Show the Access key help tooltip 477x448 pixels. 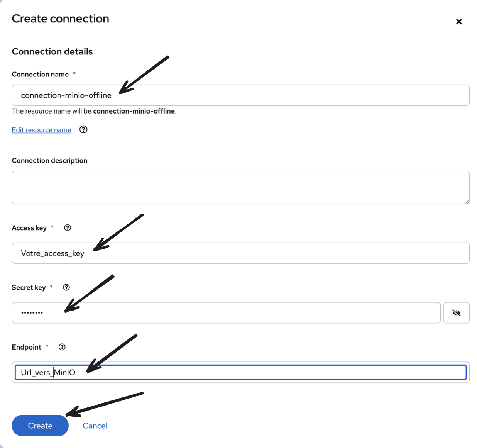coord(68,228)
